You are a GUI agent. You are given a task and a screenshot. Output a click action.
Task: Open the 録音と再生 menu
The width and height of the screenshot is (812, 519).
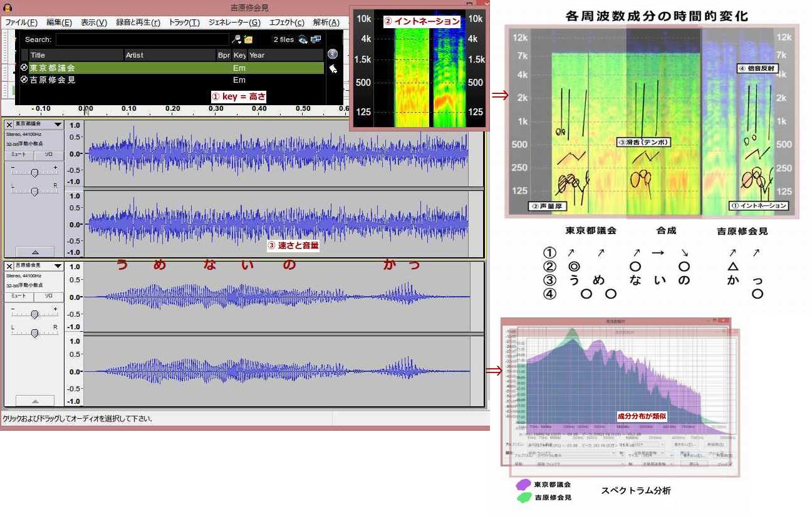click(138, 23)
